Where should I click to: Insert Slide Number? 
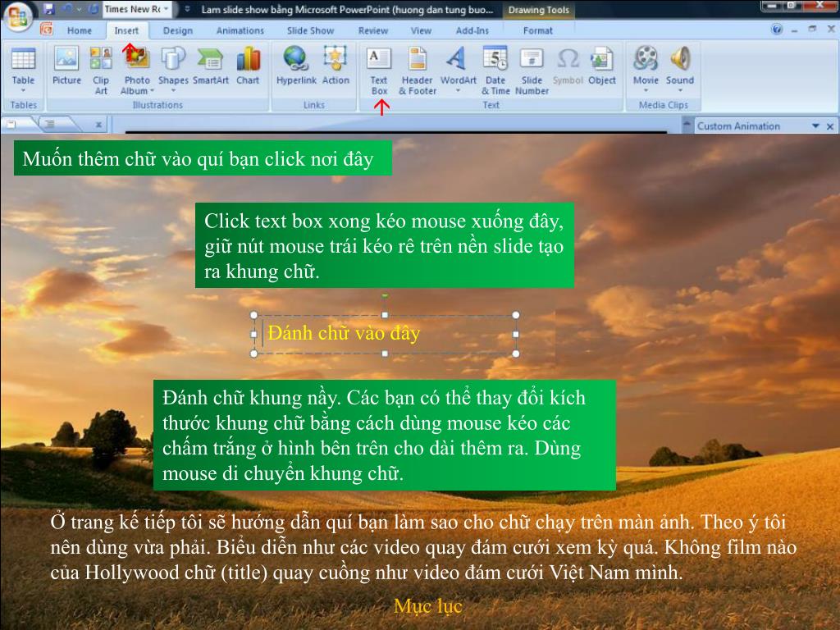point(532,71)
